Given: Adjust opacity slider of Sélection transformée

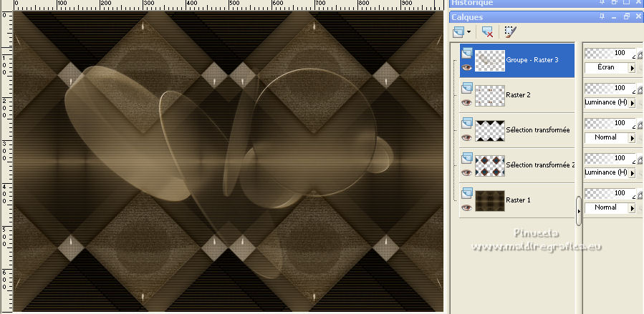Looking at the screenshot, I should pyautogui.click(x=610, y=123).
